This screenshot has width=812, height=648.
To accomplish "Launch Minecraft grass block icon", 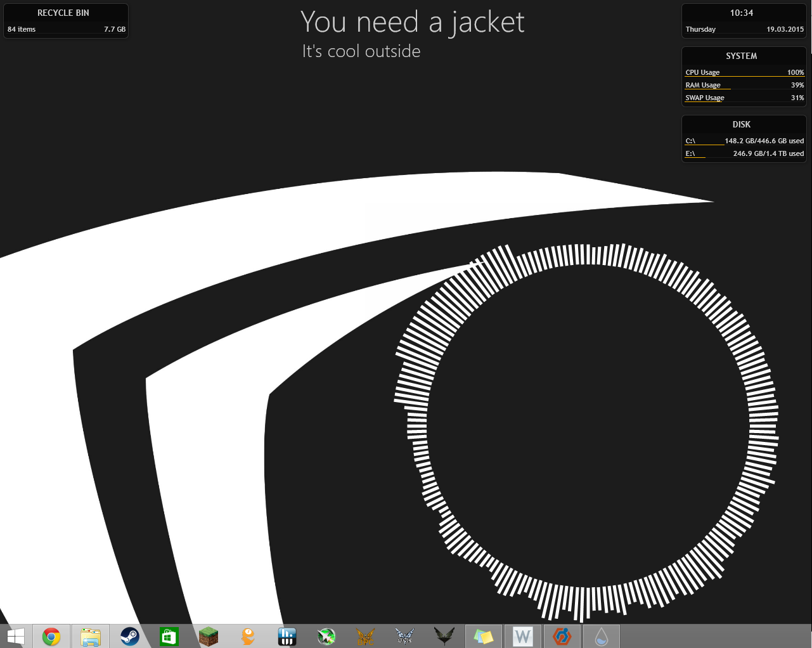I will [x=209, y=637].
